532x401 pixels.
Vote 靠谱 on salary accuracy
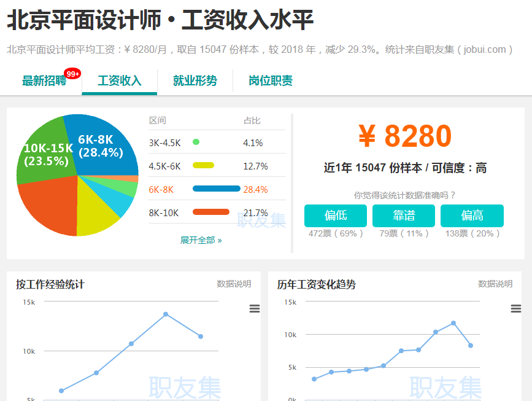(403, 216)
